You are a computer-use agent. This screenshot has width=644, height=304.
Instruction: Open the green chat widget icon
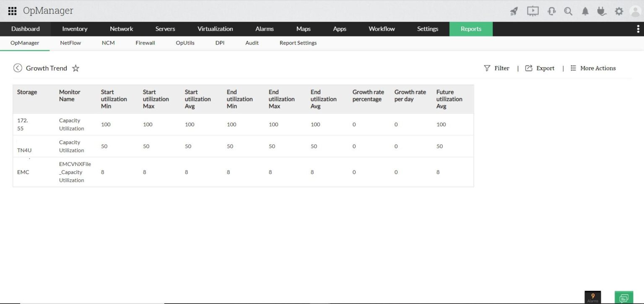pos(624,297)
